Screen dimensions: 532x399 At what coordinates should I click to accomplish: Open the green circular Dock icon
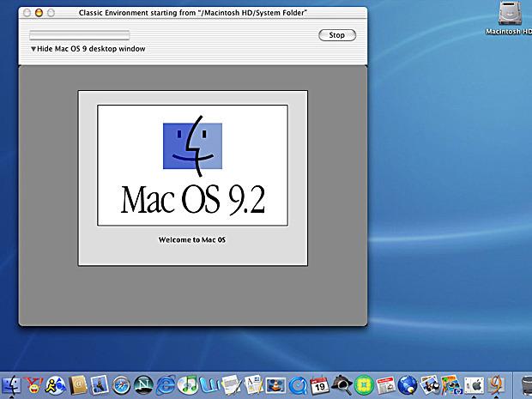(x=364, y=385)
